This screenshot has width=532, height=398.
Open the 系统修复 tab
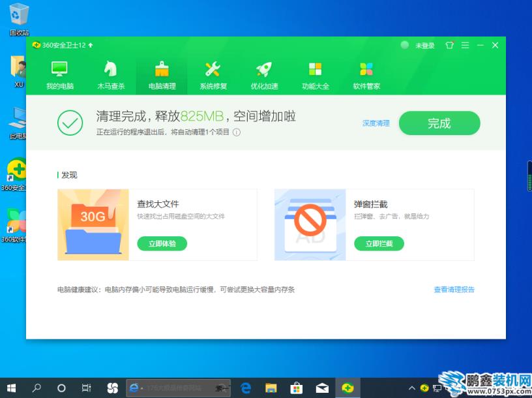(x=213, y=76)
